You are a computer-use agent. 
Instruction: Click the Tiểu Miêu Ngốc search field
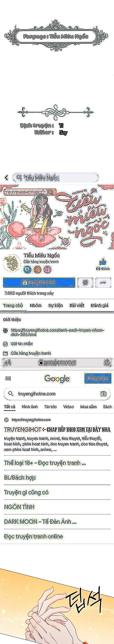click(56, 177)
